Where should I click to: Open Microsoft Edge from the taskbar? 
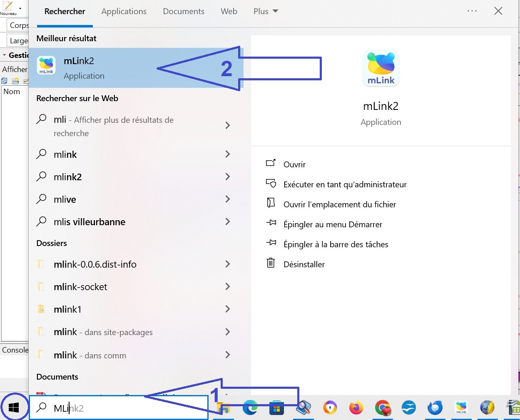pyautogui.click(x=250, y=408)
